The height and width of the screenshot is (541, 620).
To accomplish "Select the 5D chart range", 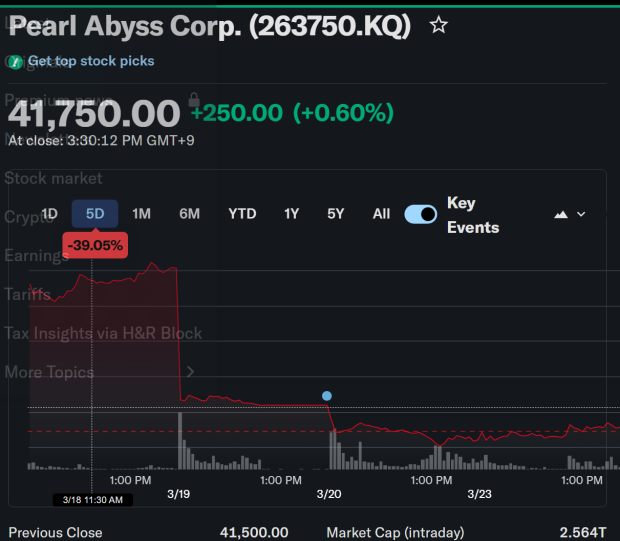I will click(x=95, y=214).
